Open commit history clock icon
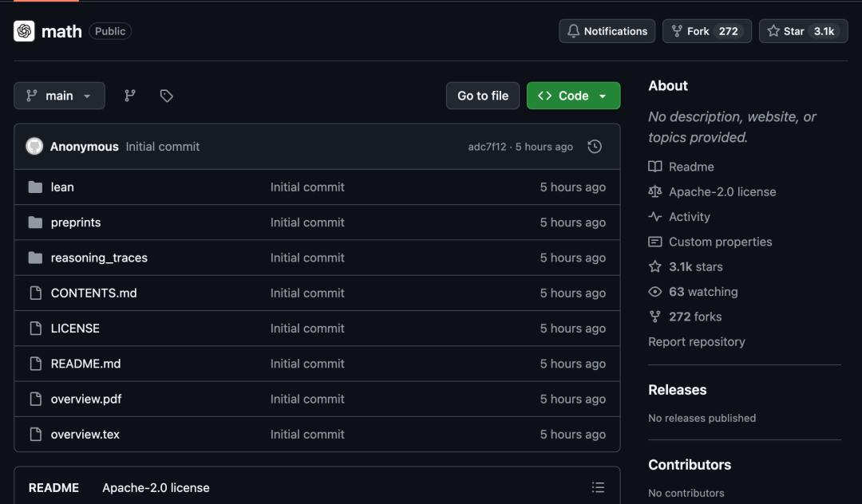The image size is (862, 504). point(595,147)
